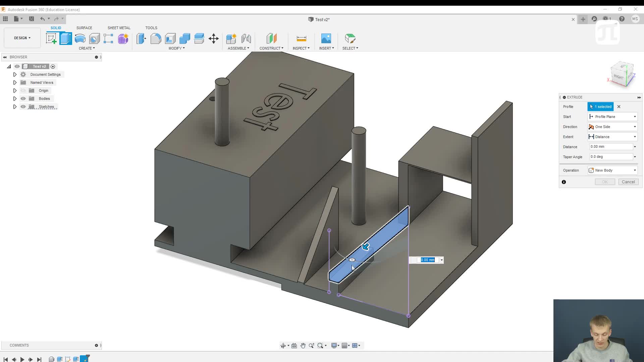Open the Direction One Side dropdown
The image size is (644, 362).
coord(612,127)
